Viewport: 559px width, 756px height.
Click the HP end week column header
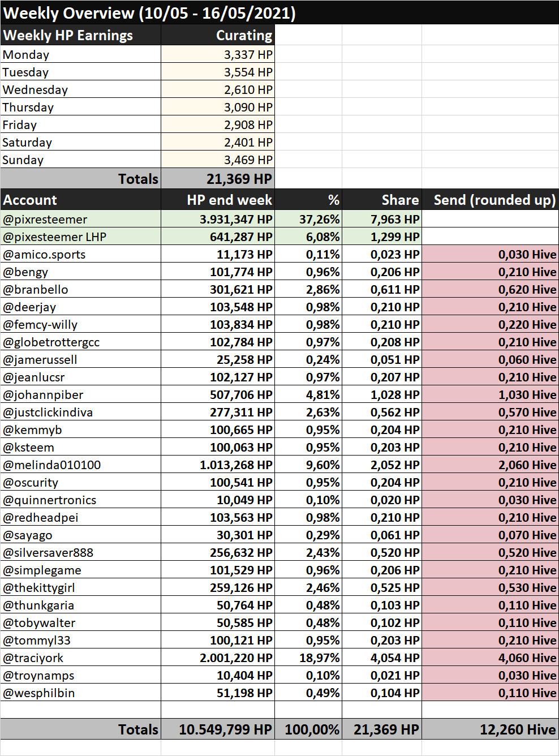[218, 200]
